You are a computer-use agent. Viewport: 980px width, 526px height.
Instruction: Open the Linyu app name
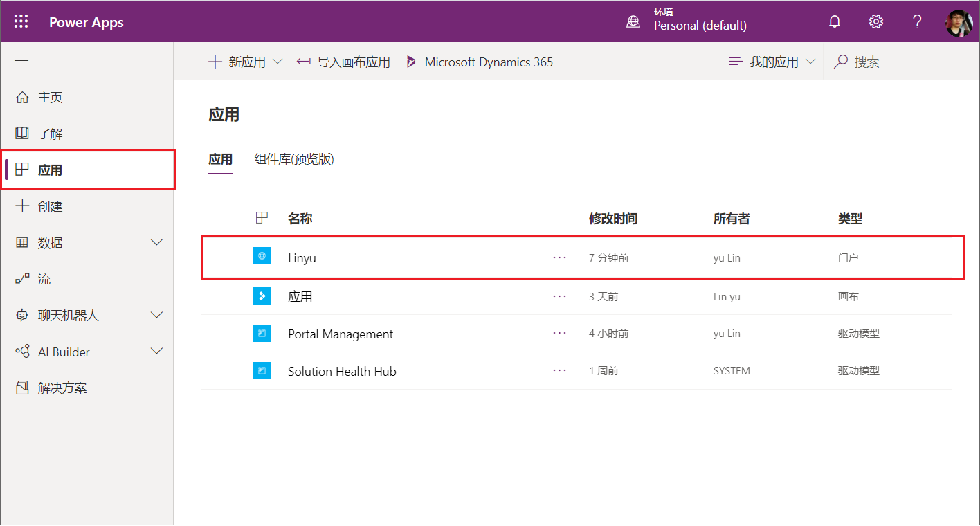pyautogui.click(x=302, y=258)
